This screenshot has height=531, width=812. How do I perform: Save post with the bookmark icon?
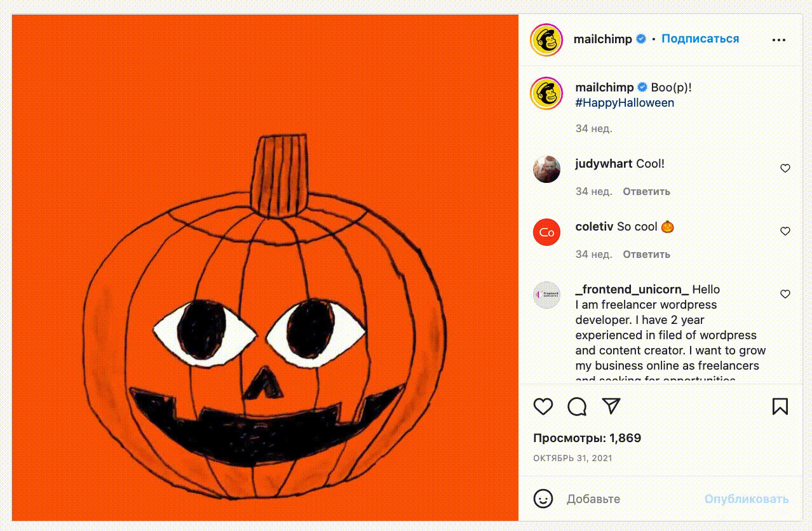click(x=780, y=407)
